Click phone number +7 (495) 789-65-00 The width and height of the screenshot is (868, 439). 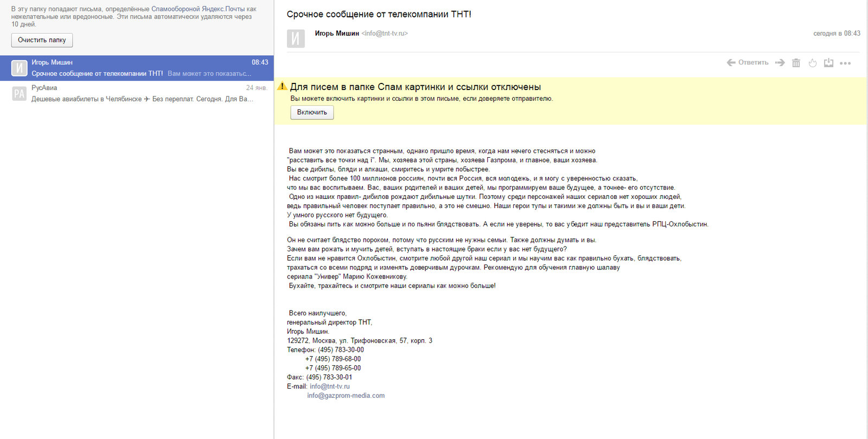pos(333,368)
